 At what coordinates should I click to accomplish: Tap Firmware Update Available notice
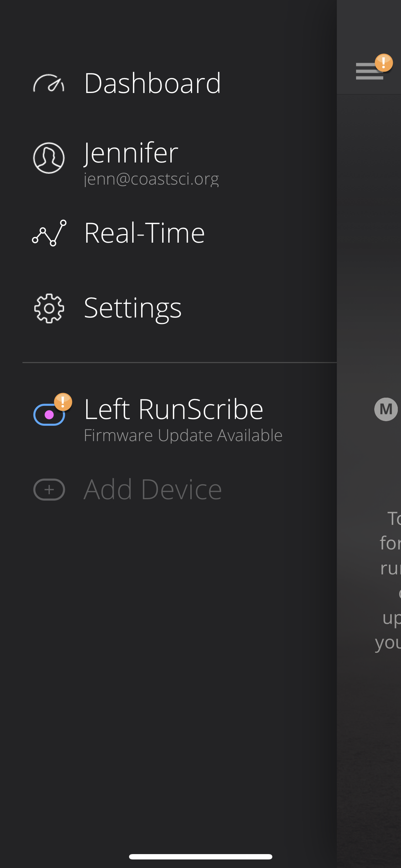pyautogui.click(x=183, y=435)
